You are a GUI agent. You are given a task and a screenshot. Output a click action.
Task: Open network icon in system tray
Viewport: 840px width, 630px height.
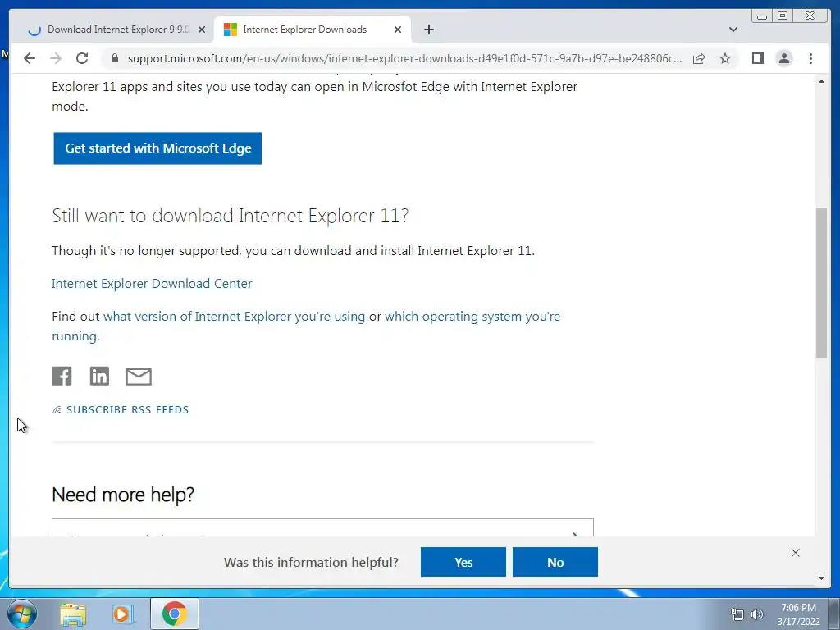pyautogui.click(x=737, y=614)
